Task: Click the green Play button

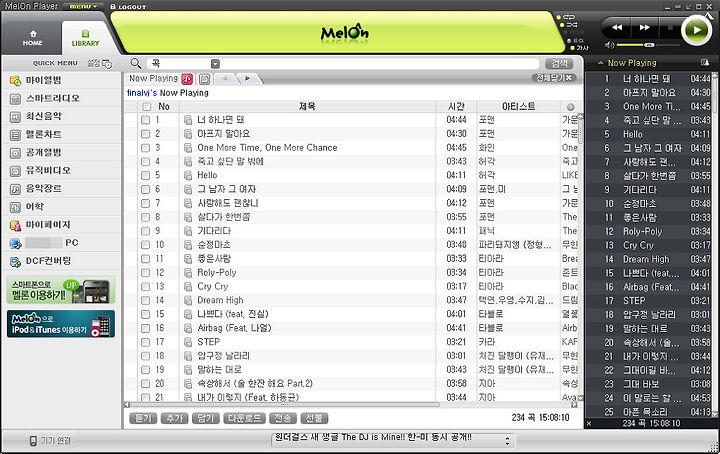Action: tap(697, 30)
